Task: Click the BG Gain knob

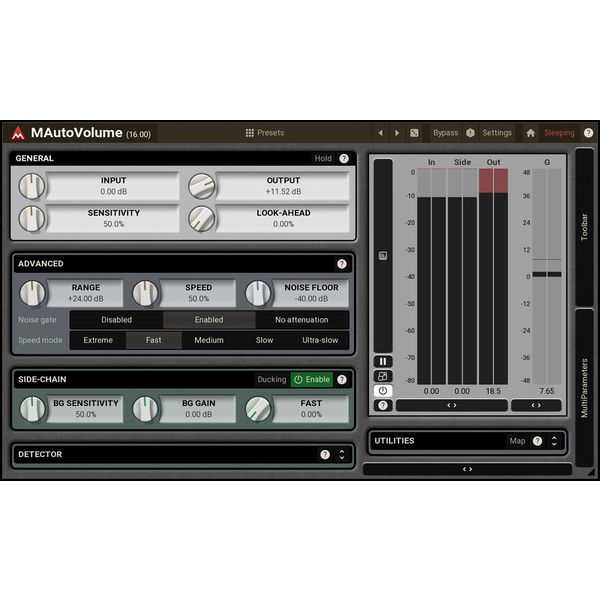Action: point(145,409)
